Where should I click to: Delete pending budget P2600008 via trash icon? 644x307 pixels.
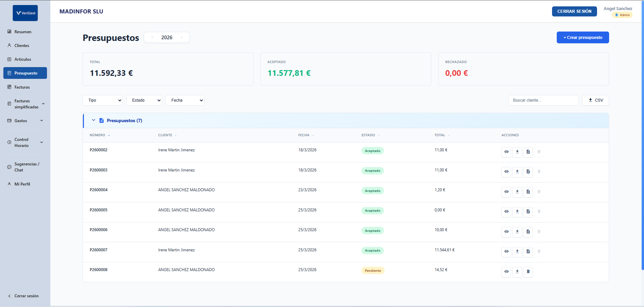528,271
